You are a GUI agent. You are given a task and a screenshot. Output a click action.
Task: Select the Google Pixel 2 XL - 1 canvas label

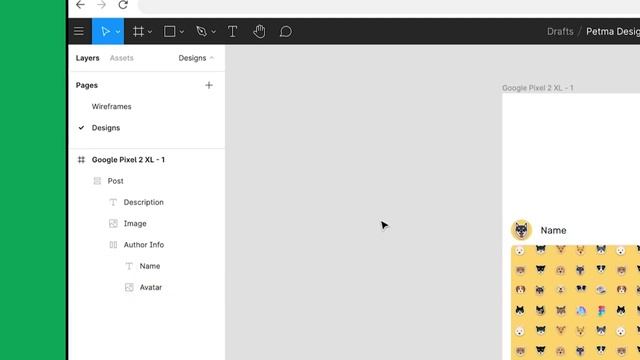(538, 88)
